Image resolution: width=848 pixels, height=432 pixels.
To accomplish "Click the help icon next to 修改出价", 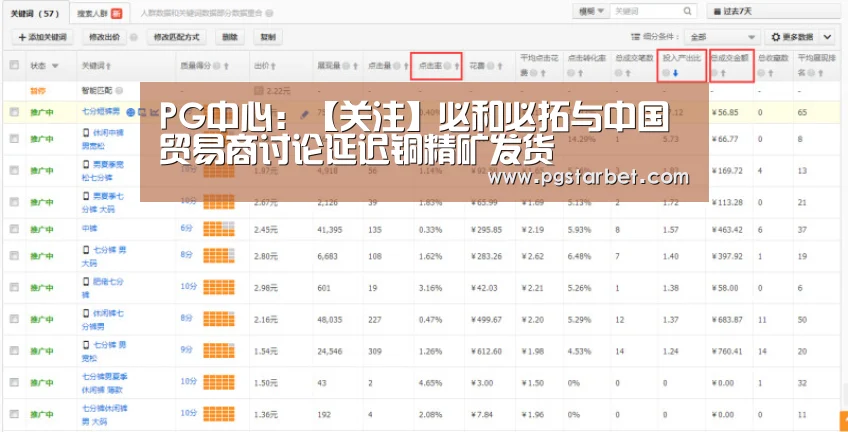I will (x=134, y=37).
